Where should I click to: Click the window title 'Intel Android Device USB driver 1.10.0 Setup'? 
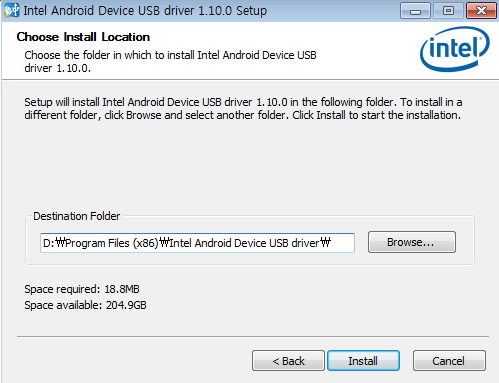coord(145,11)
